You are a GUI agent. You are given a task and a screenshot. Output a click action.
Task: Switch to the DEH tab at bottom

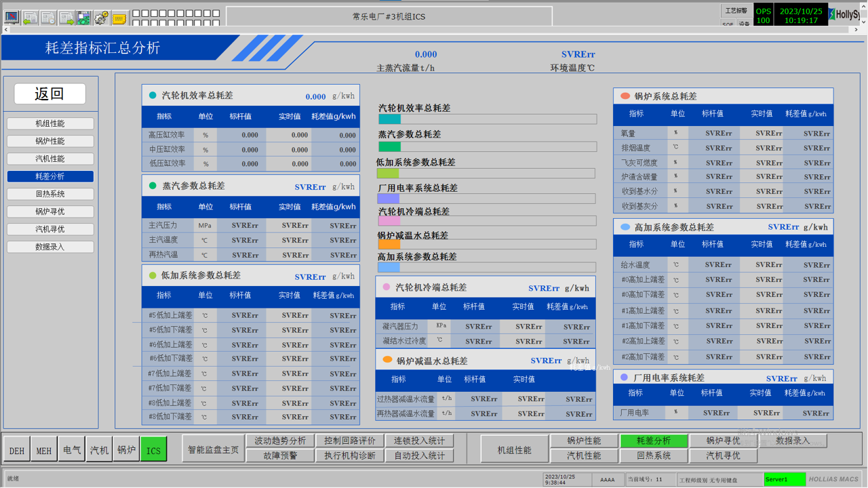click(17, 450)
